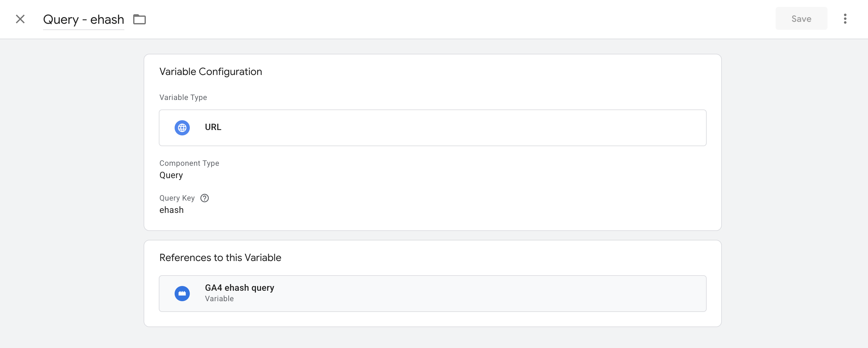Click the Variable Configuration heading
This screenshot has width=868, height=348.
(x=211, y=71)
